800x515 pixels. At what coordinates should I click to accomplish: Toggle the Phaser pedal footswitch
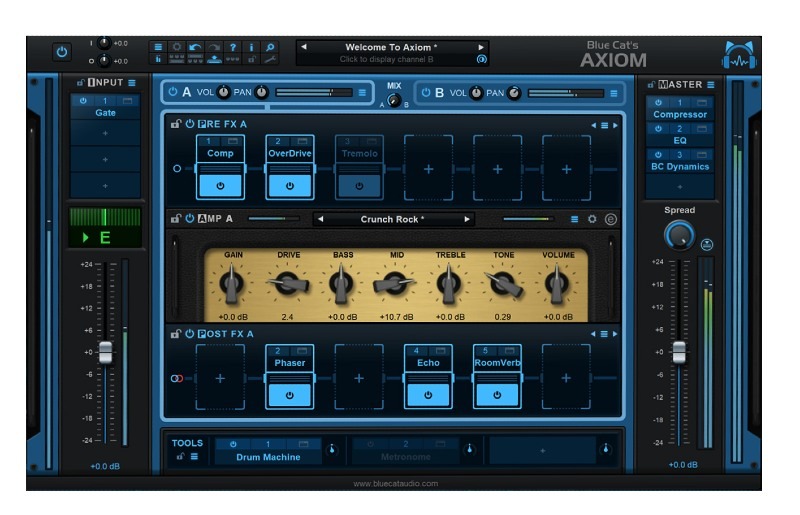(x=290, y=395)
